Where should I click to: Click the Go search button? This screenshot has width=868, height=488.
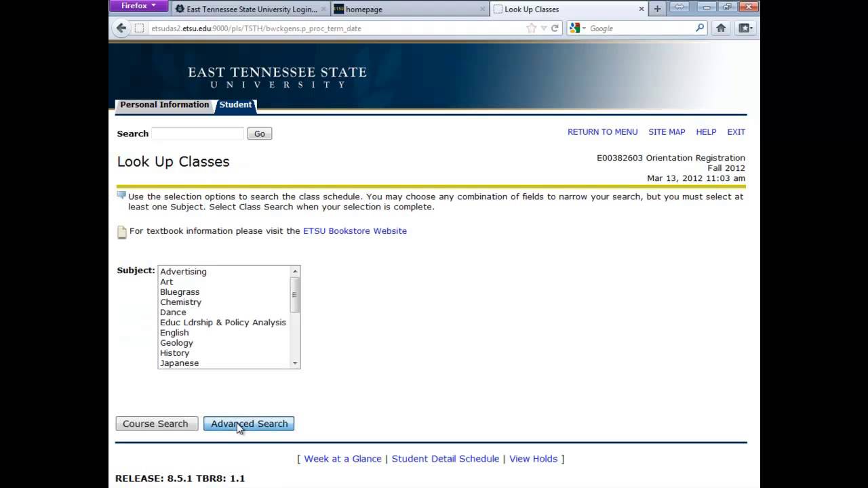point(260,134)
